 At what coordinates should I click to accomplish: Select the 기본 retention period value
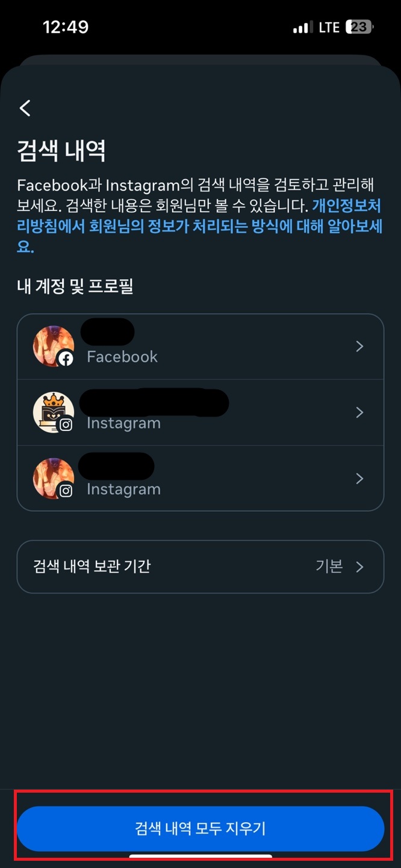[329, 567]
